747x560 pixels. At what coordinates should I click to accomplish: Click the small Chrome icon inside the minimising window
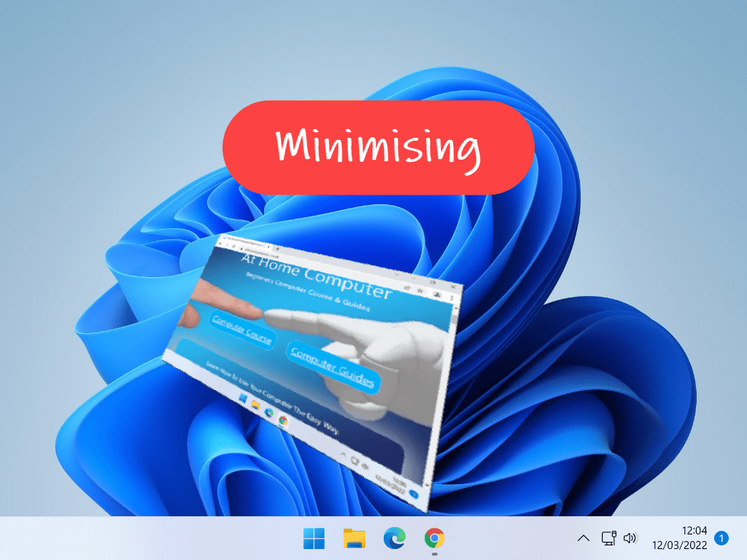(x=282, y=421)
